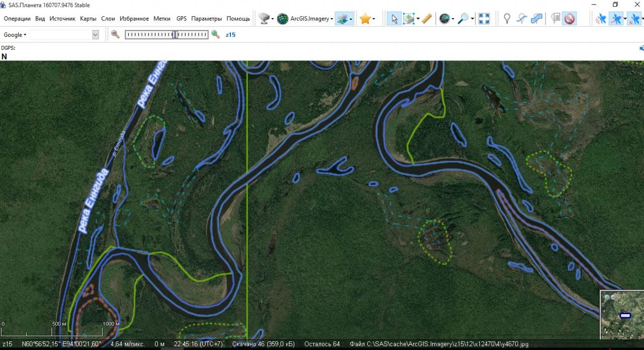This screenshot has height=350, width=644.
Task: Click the zoom level slider handle
Action: click(x=175, y=34)
